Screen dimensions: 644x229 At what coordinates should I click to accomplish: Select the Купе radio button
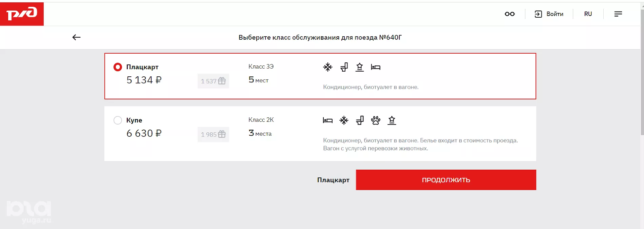pyautogui.click(x=118, y=120)
